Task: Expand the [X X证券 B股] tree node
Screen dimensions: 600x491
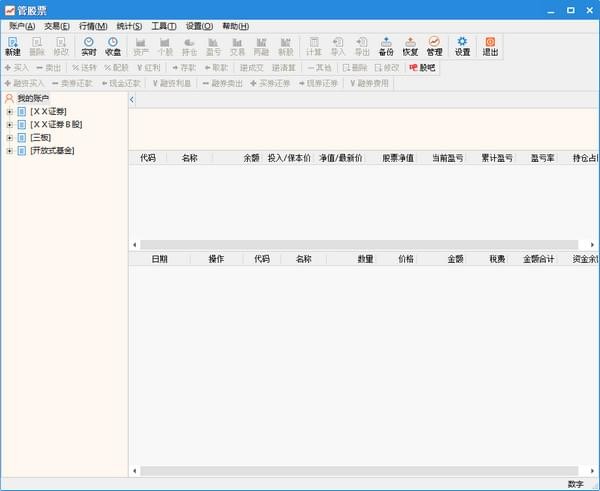Action: (10, 125)
